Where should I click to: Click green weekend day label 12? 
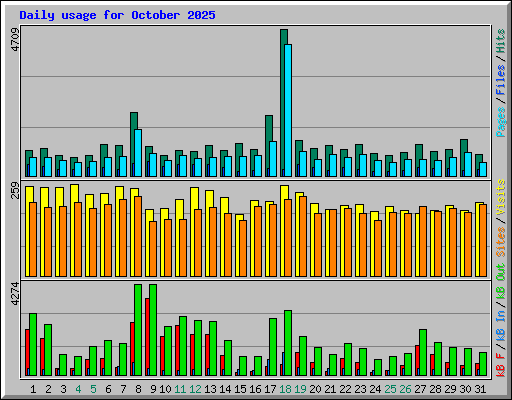[195, 389]
